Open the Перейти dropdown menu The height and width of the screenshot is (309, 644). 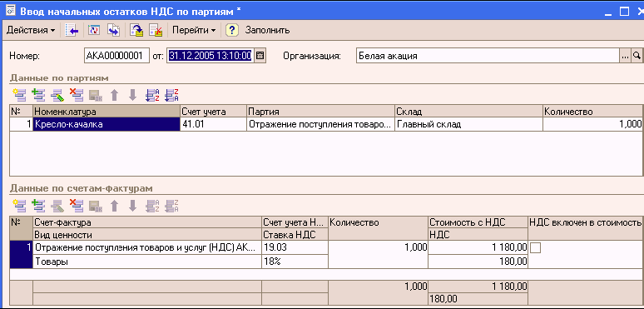(x=194, y=30)
